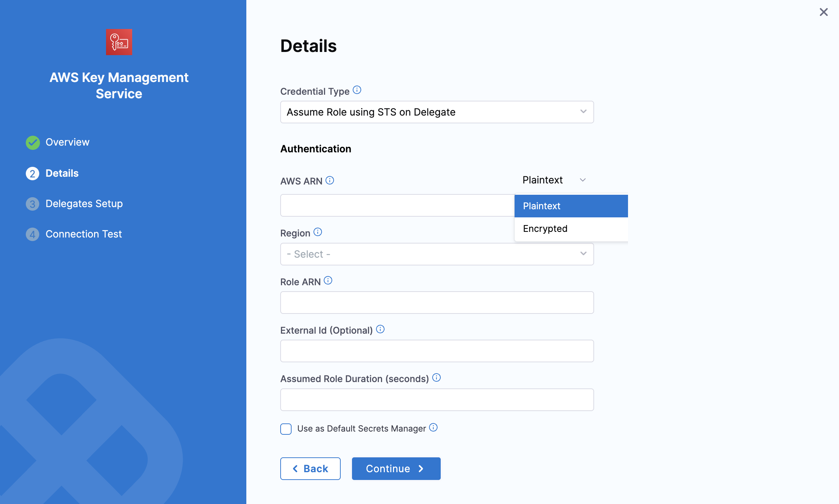This screenshot has width=839, height=504.
Task: Click the green Overview checkmark icon
Action: point(33,142)
